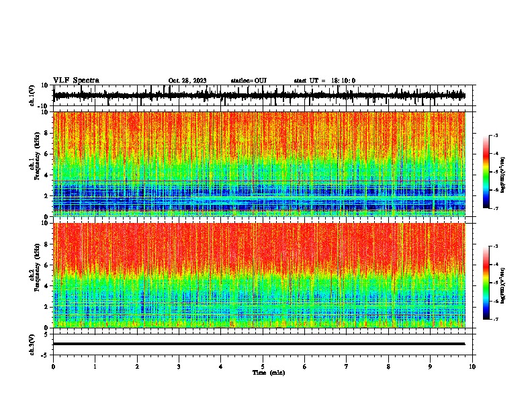This screenshot has width=532, height=411.
Task: Click the ch.2 color bar log(PSD) label
Action: tap(502, 285)
